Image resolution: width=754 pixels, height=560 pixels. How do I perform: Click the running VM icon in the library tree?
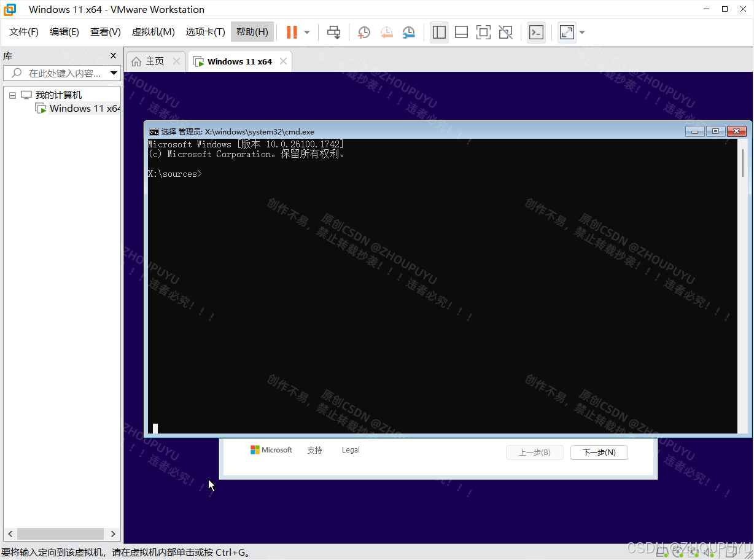pos(41,109)
